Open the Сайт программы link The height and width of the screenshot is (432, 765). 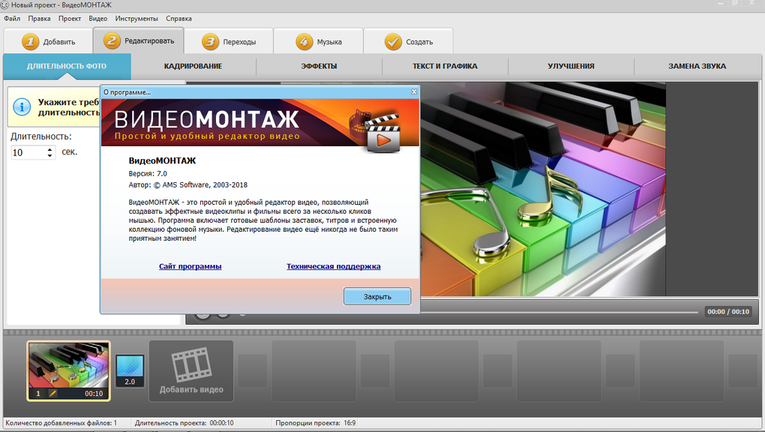click(x=190, y=266)
